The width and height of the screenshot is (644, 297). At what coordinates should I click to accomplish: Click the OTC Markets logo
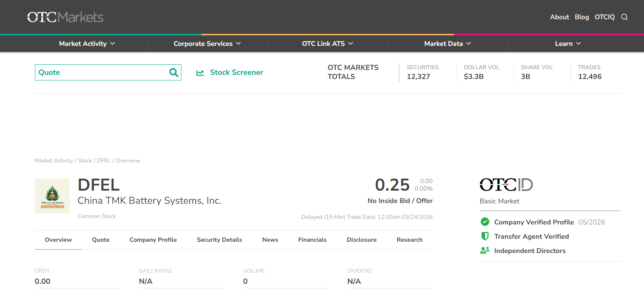[65, 17]
